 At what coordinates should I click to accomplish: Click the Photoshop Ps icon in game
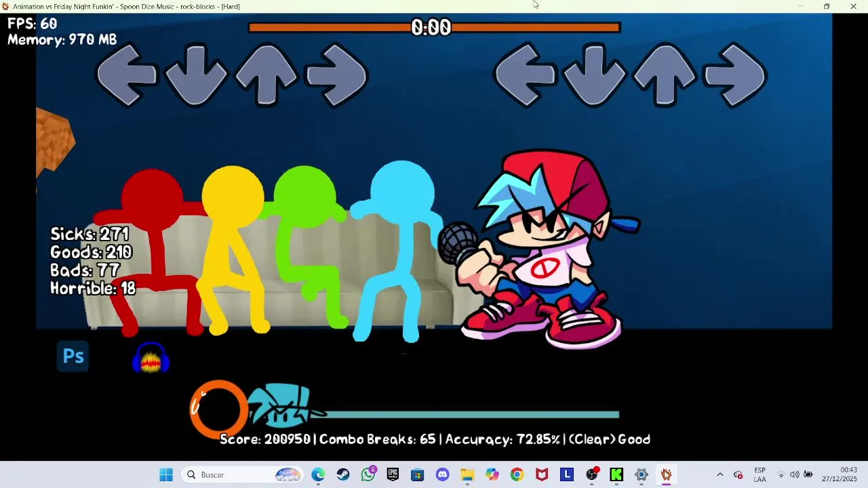73,357
